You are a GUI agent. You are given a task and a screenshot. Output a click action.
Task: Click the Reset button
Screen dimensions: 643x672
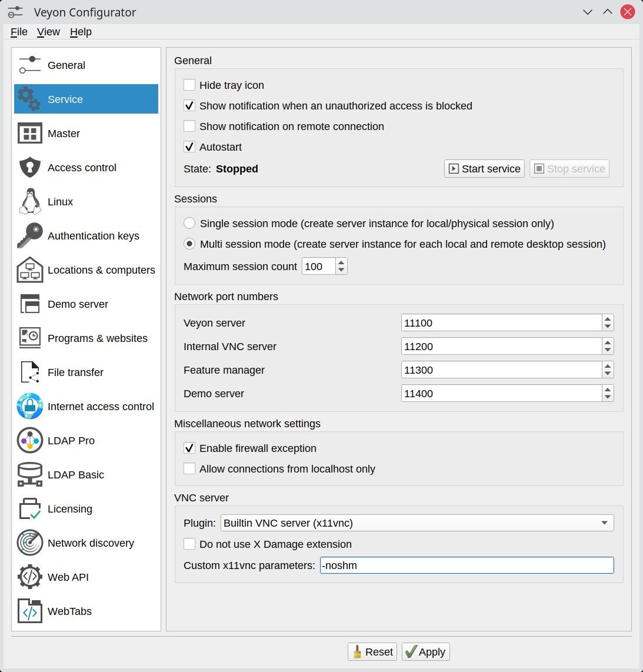pyautogui.click(x=372, y=652)
